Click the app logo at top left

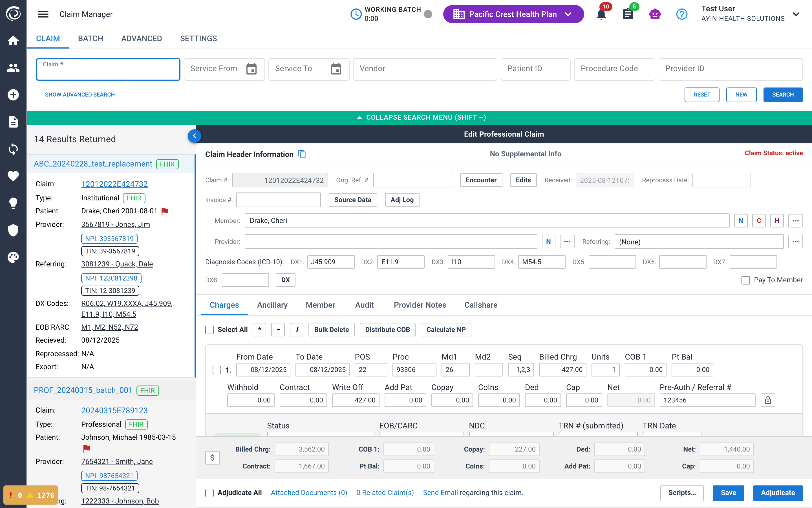(13, 14)
